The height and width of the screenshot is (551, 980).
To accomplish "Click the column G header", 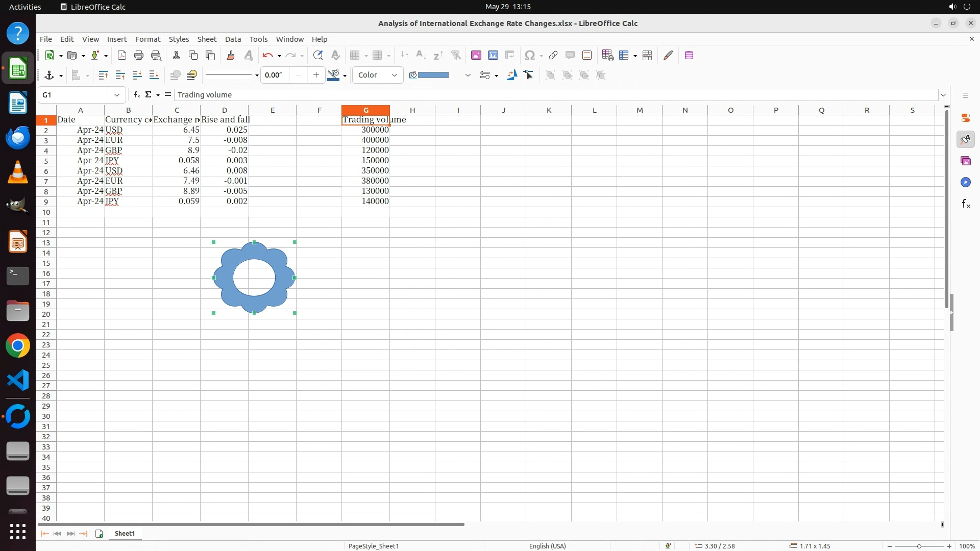I will [365, 110].
